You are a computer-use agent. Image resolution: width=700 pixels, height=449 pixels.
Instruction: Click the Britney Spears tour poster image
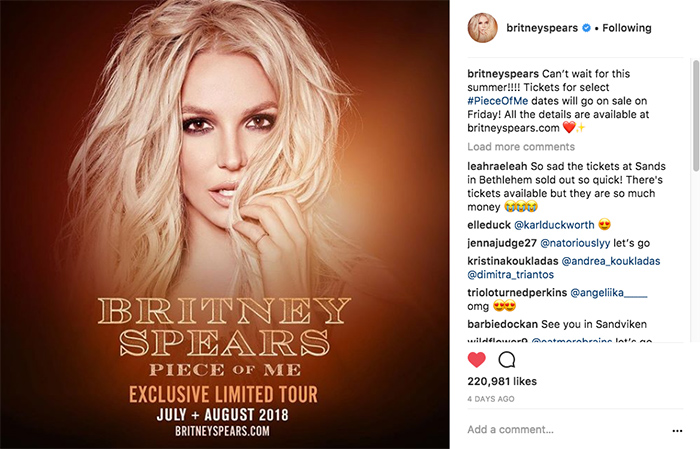point(225,224)
